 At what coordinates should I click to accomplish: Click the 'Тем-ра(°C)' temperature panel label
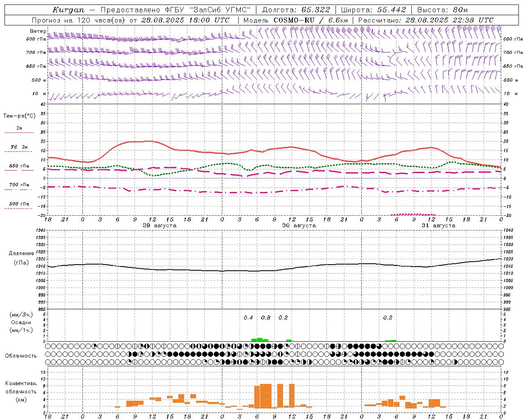pyautogui.click(x=19, y=116)
